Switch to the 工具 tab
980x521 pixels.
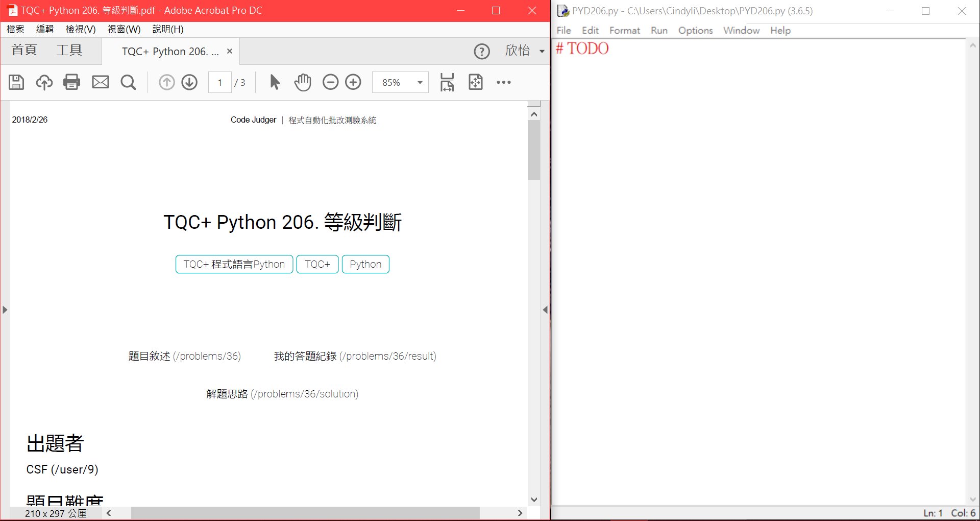coord(69,50)
